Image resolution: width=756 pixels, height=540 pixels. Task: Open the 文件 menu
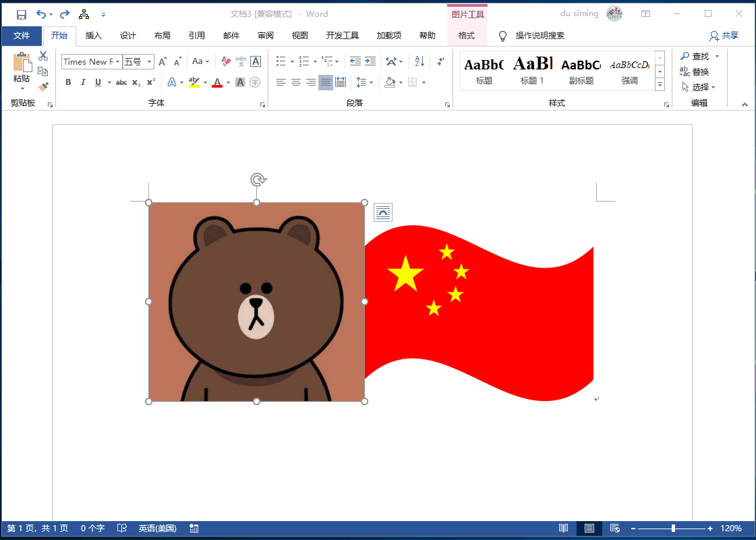coord(21,36)
